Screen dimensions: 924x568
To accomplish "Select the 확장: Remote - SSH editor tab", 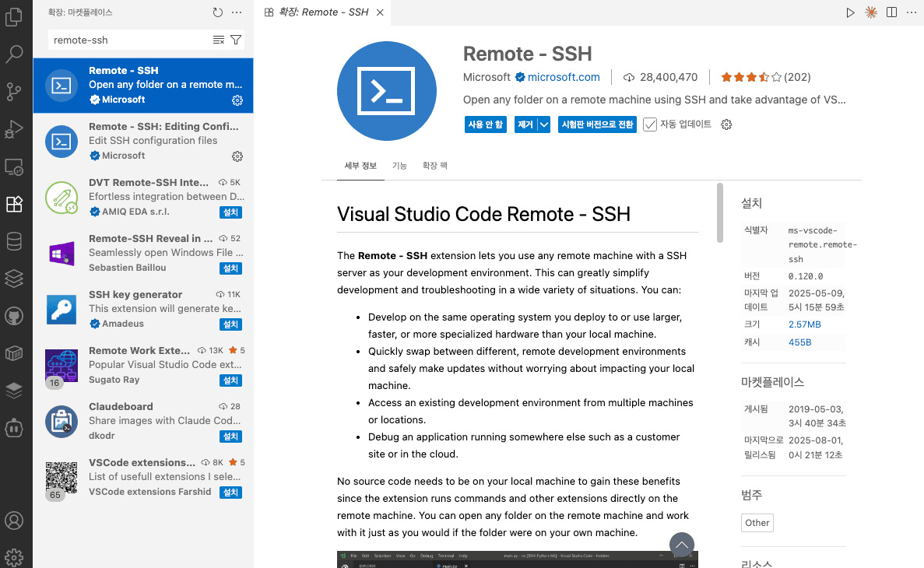I will [322, 12].
